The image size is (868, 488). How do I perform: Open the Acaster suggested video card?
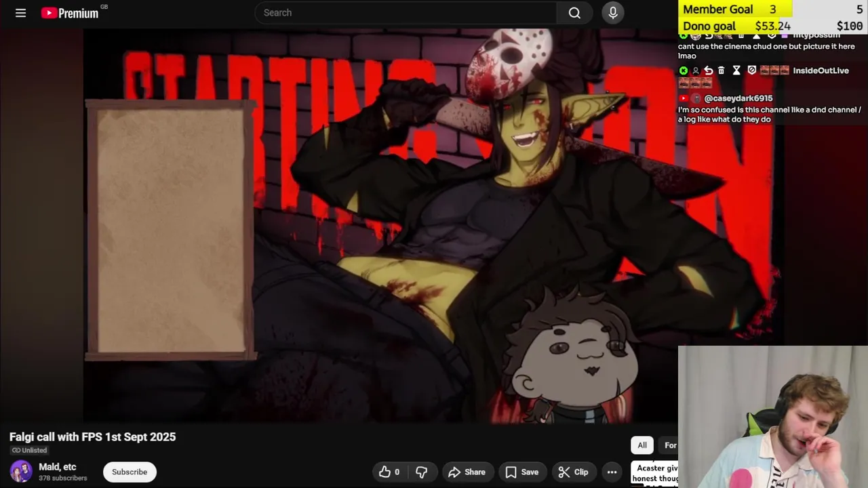coord(654,473)
